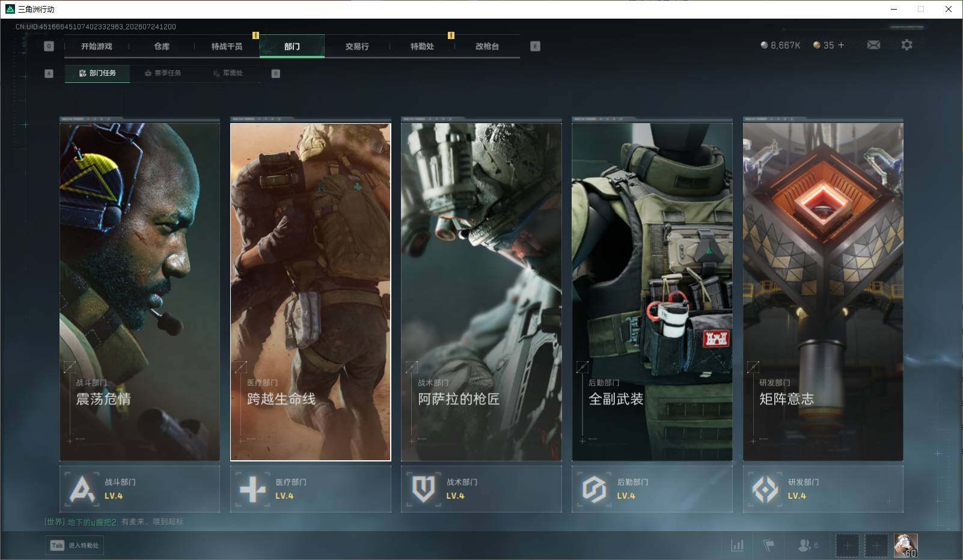The height and width of the screenshot is (560, 963).
Task: Open the 矩阵意志 research department card
Action: 823,292
